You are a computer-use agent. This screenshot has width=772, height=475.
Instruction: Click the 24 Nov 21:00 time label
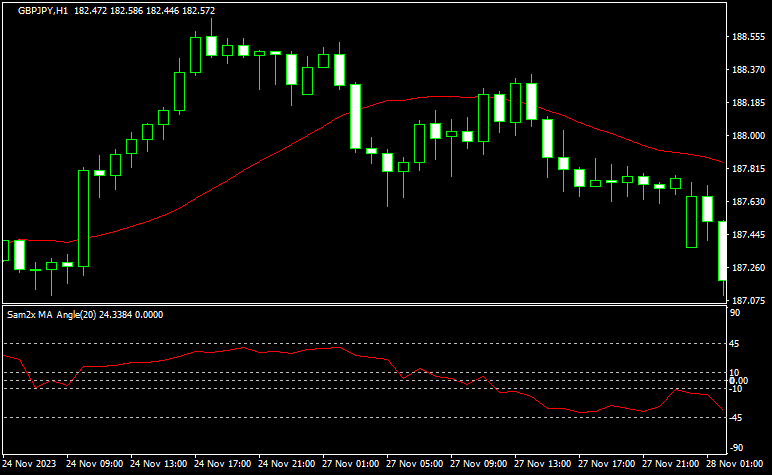point(287,464)
